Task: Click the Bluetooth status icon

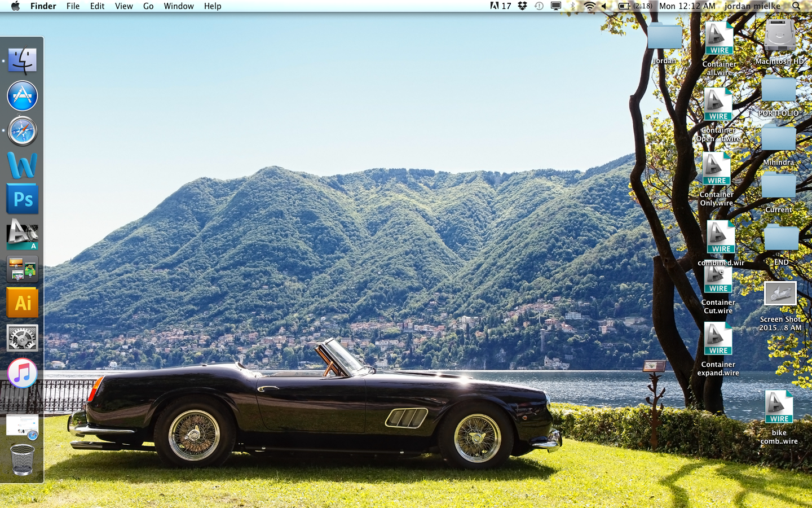Action: pos(573,6)
